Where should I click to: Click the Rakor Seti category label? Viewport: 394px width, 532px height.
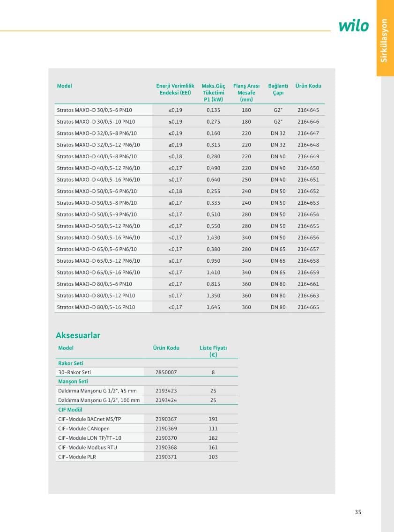point(71,363)
